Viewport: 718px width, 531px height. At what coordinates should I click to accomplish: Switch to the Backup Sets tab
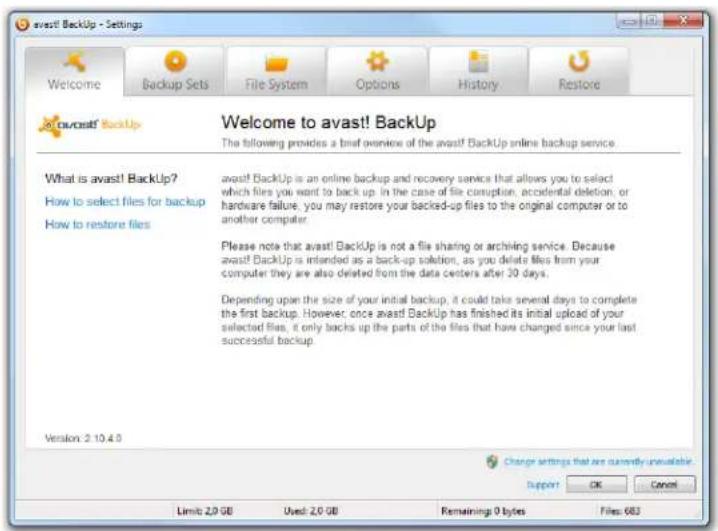175,71
